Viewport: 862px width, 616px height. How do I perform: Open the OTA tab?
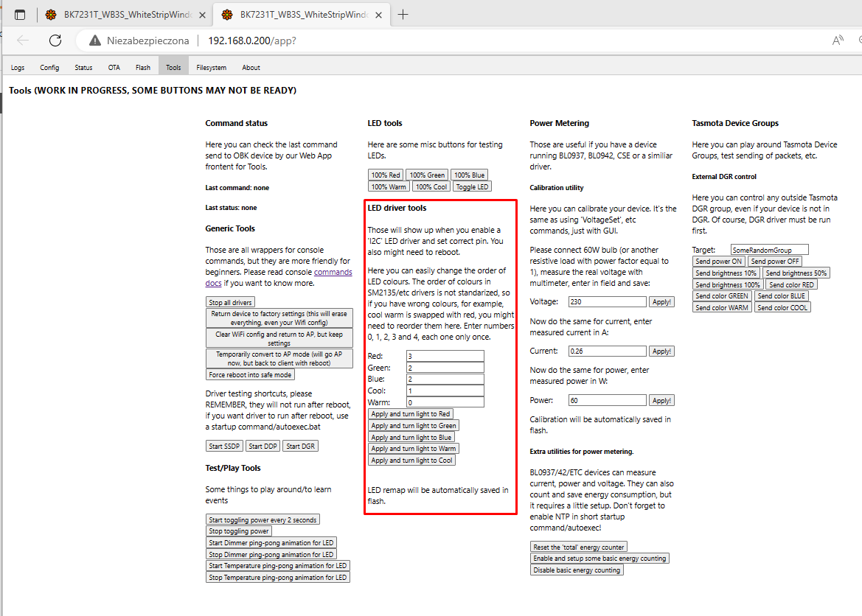114,68
